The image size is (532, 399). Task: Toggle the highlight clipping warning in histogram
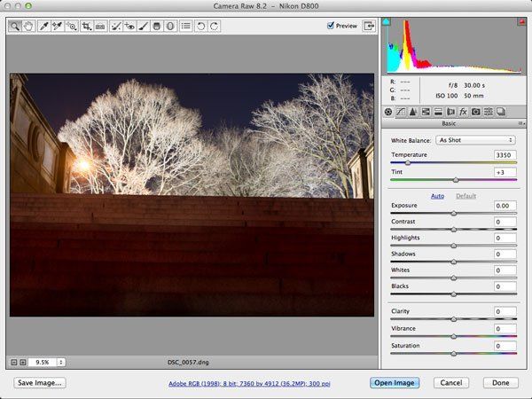(x=522, y=22)
